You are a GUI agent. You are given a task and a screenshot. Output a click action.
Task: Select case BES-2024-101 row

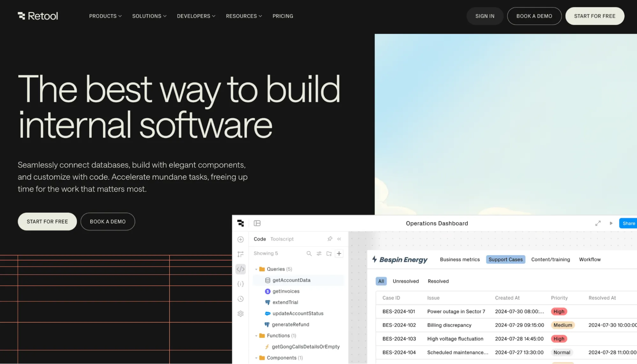tap(506, 311)
